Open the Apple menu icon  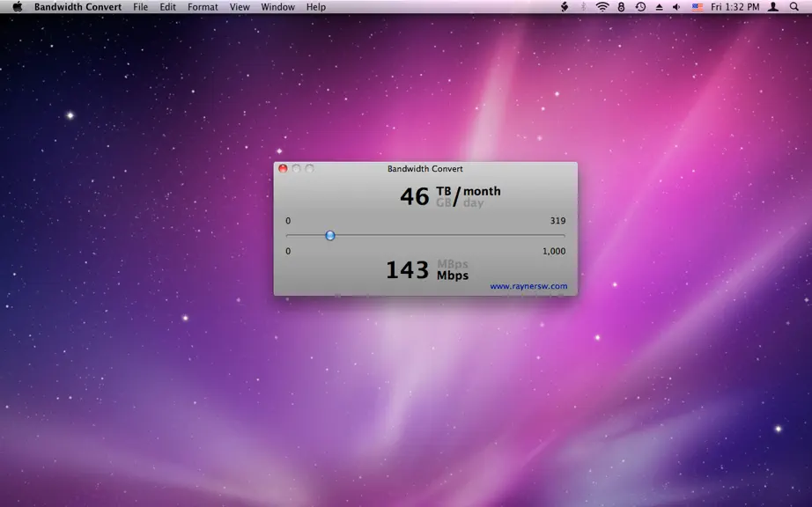[x=18, y=7]
